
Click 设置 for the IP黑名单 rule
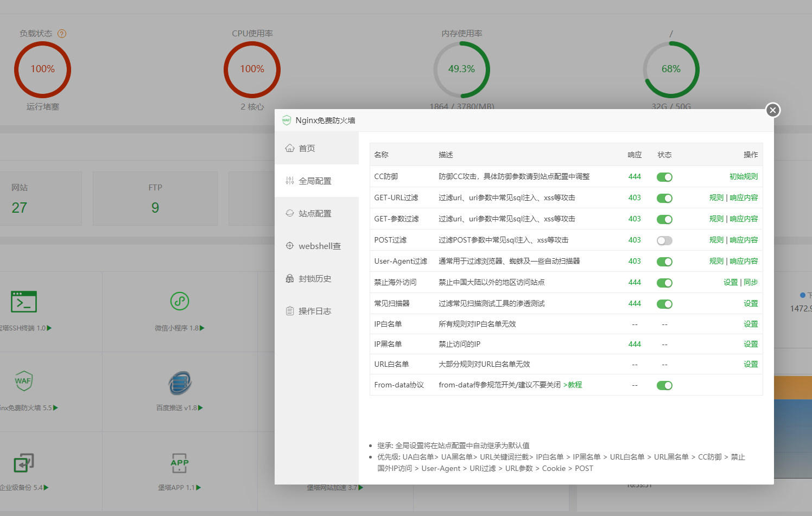[x=751, y=343]
